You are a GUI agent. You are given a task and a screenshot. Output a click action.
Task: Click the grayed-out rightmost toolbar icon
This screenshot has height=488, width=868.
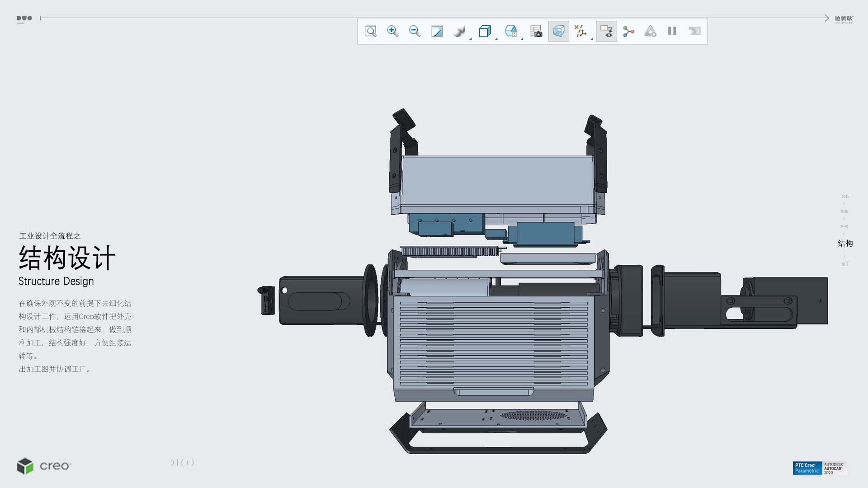point(694,31)
